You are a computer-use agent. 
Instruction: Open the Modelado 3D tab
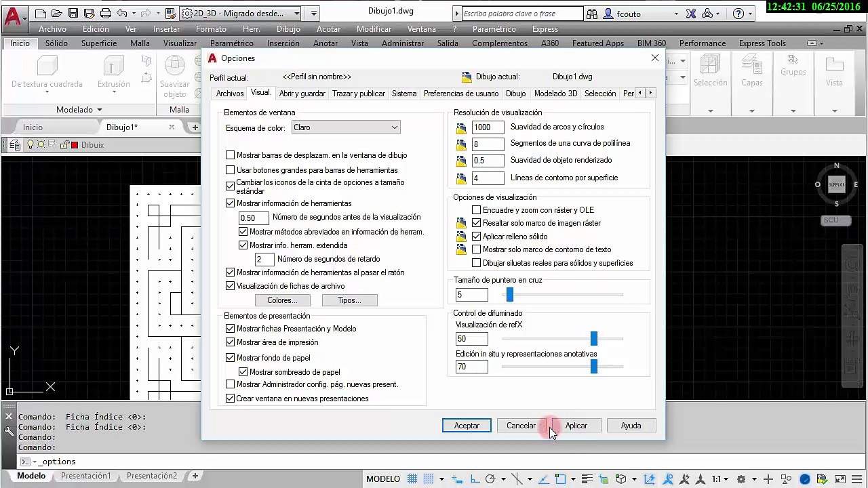click(555, 94)
